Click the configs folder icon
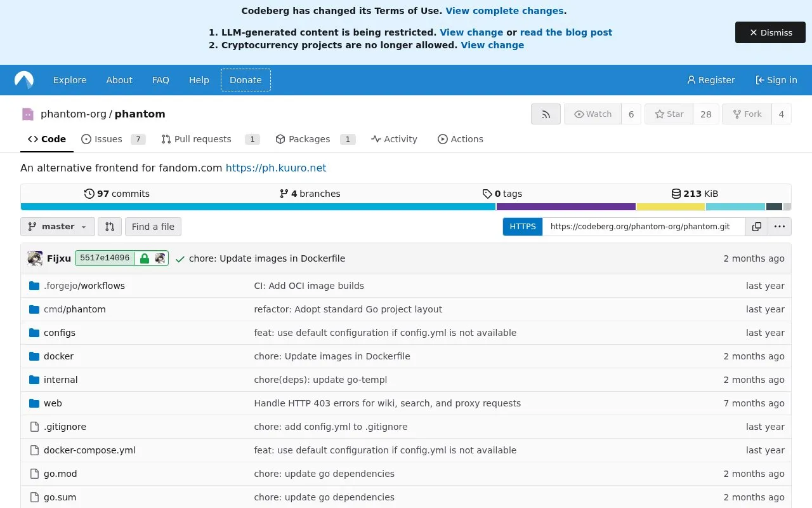 34,333
